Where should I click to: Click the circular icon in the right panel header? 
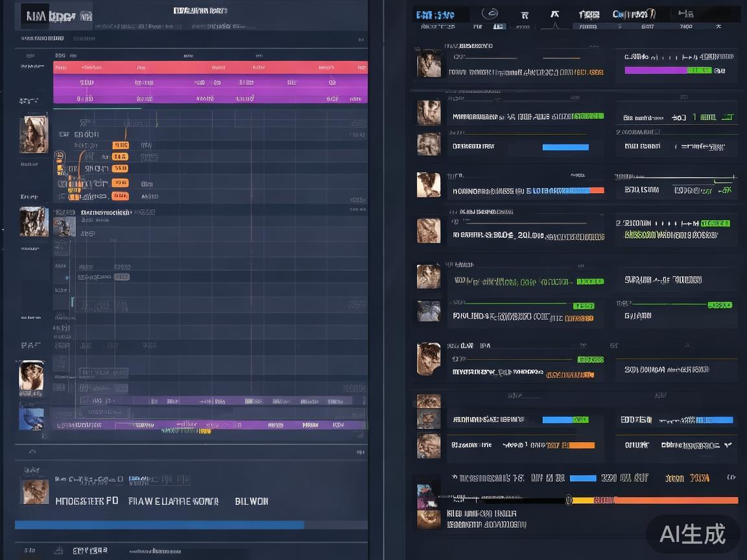coord(492,14)
